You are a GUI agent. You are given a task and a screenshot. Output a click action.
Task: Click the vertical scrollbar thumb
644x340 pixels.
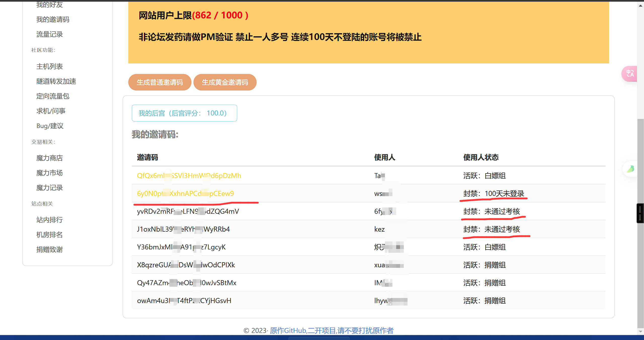pos(640,224)
